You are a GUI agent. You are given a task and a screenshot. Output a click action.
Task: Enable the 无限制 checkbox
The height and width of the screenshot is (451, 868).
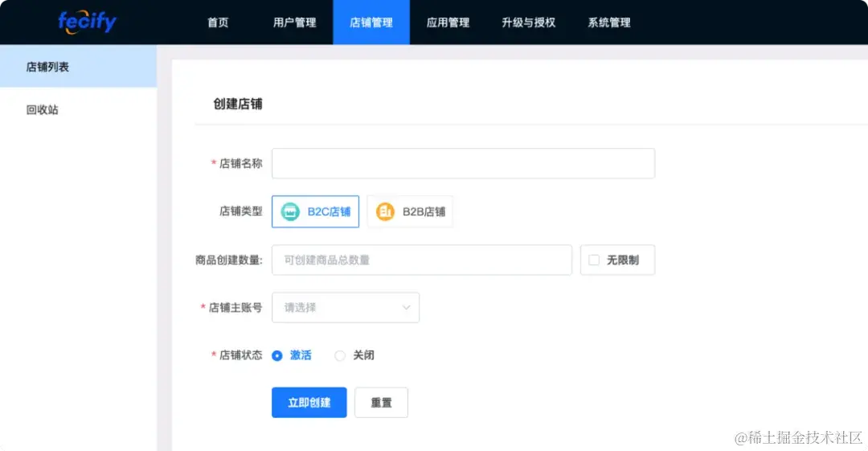coord(594,260)
